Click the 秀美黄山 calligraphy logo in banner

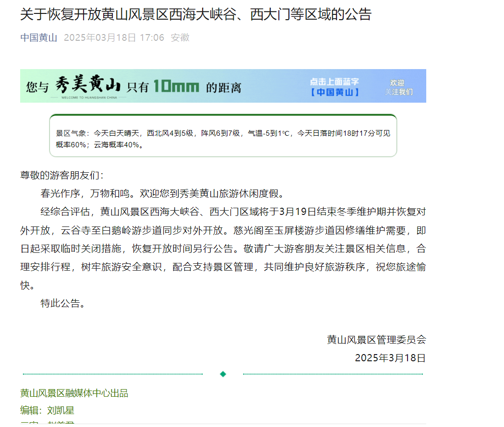87,85
